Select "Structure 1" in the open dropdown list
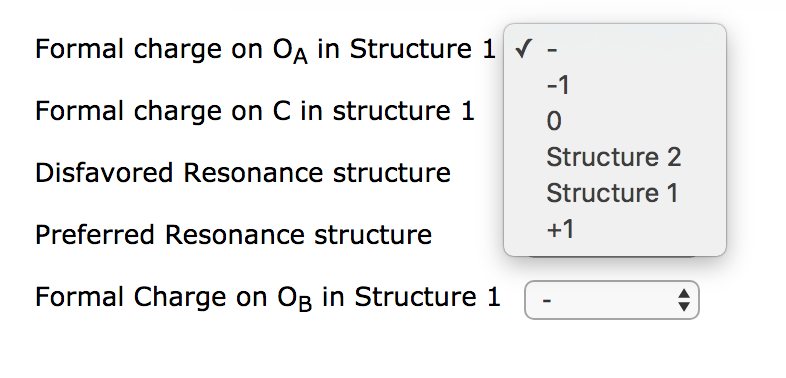 [x=615, y=194]
